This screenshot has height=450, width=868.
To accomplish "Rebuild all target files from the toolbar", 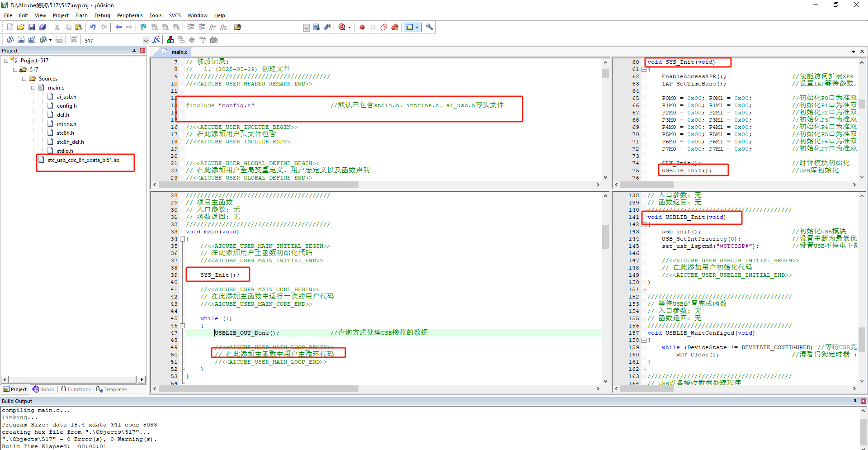I will coord(32,40).
